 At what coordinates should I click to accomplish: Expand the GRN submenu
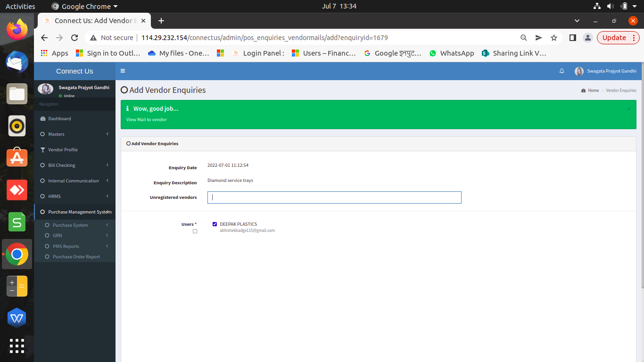pos(74,236)
